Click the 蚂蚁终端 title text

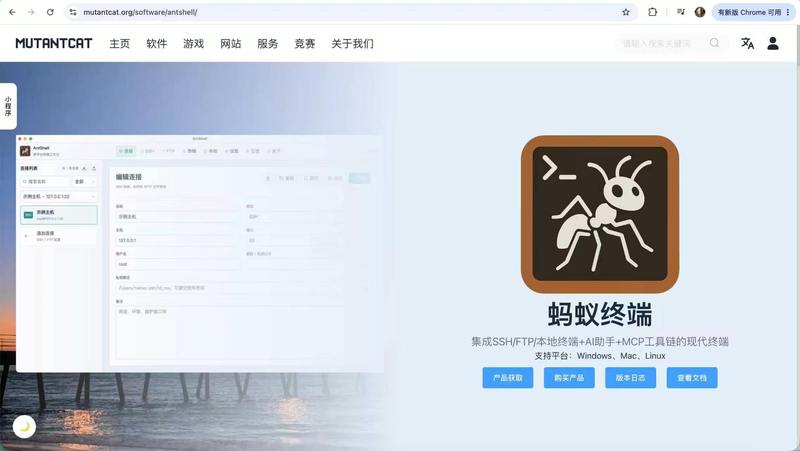(600, 314)
